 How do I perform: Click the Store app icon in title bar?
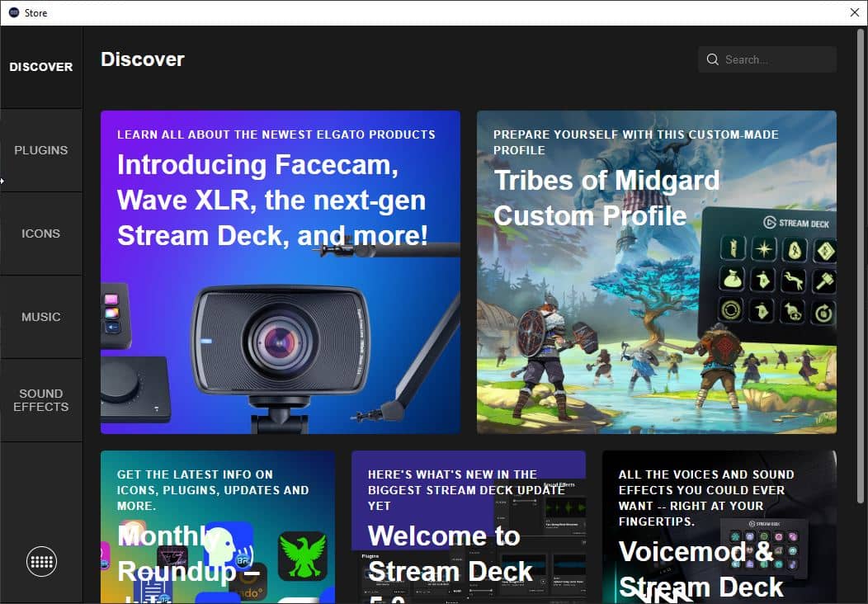pyautogui.click(x=14, y=12)
